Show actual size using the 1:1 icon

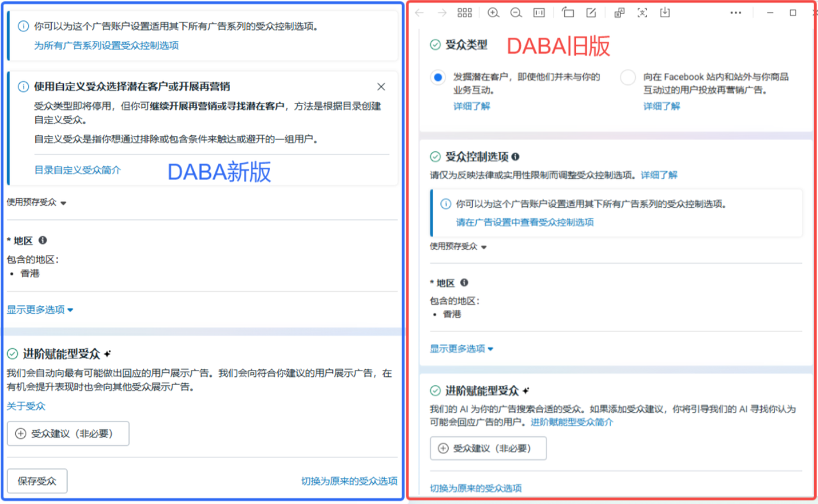coord(539,13)
